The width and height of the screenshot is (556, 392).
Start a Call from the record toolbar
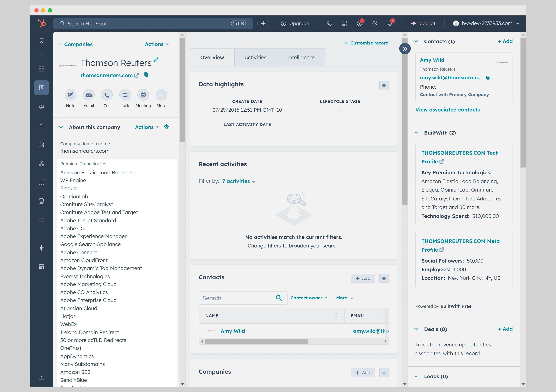tap(107, 95)
